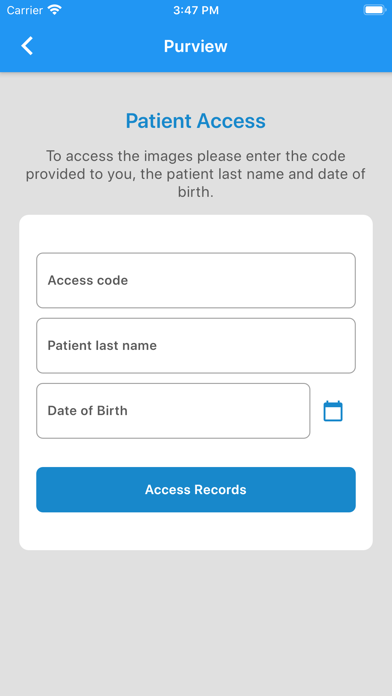Submit with the Access Records button
Screen dimensions: 392x696
pos(196,490)
